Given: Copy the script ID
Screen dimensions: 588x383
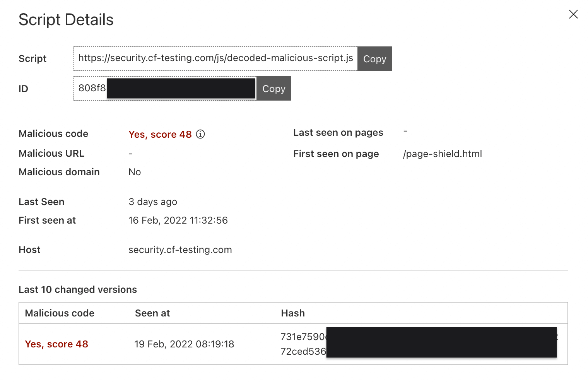Looking at the screenshot, I should (x=273, y=88).
